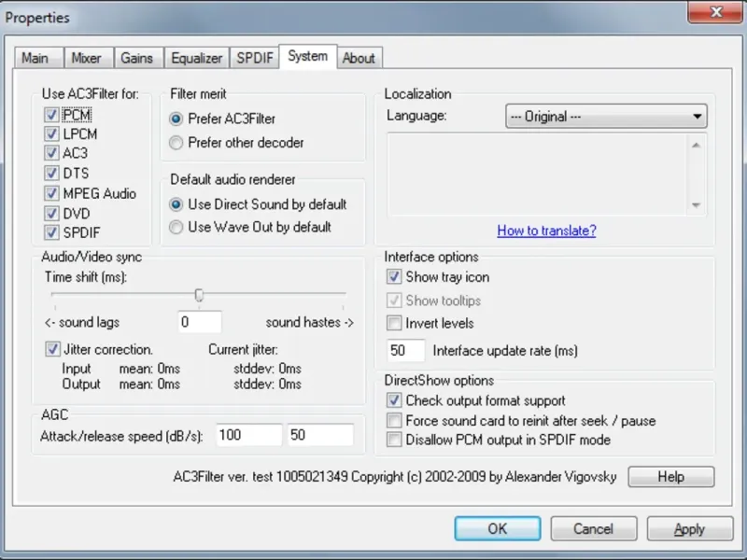Click scroll down arrow in localization box
This screenshot has width=747, height=560.
pyautogui.click(x=696, y=205)
